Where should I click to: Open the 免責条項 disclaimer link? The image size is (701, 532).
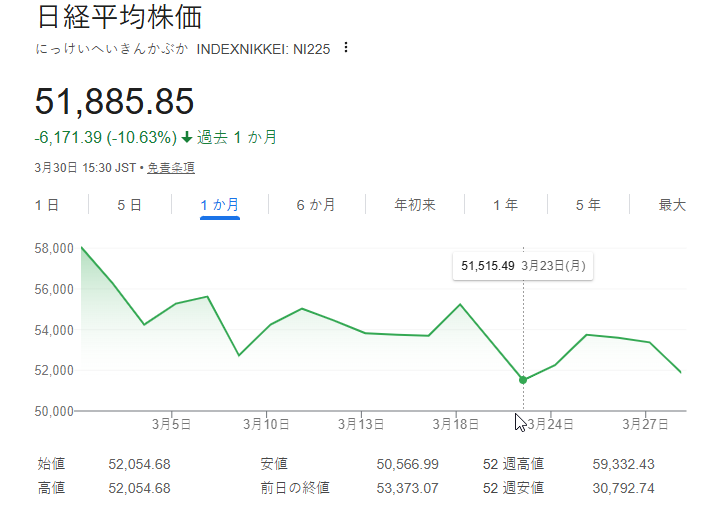click(171, 168)
